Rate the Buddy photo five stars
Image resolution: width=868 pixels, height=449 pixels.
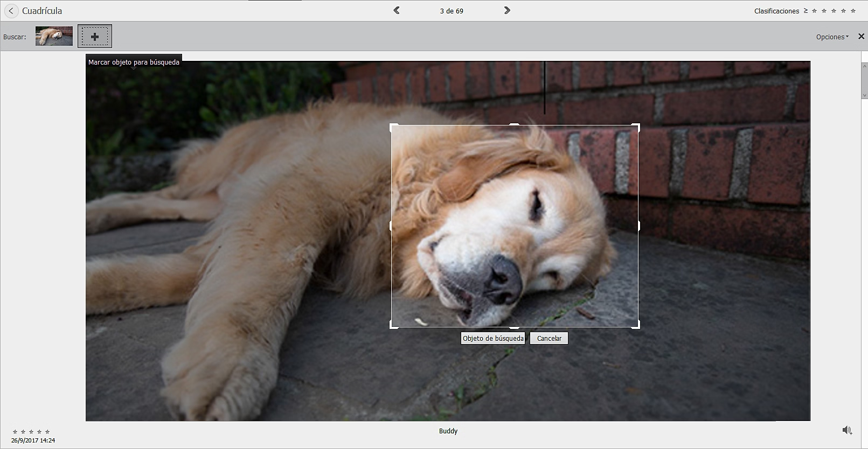pos(47,432)
